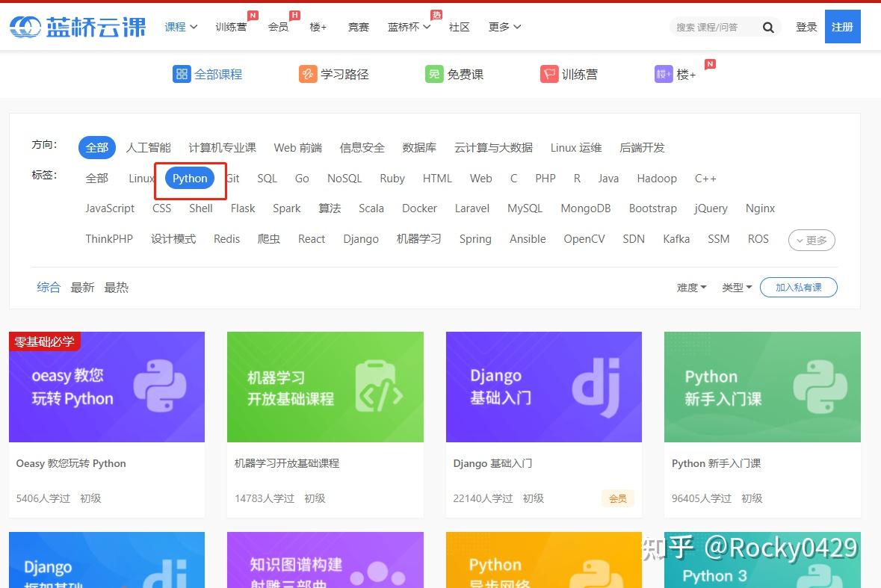This screenshot has height=588, width=881.
Task: Select the 全部 direction filter pill
Action: click(96, 148)
